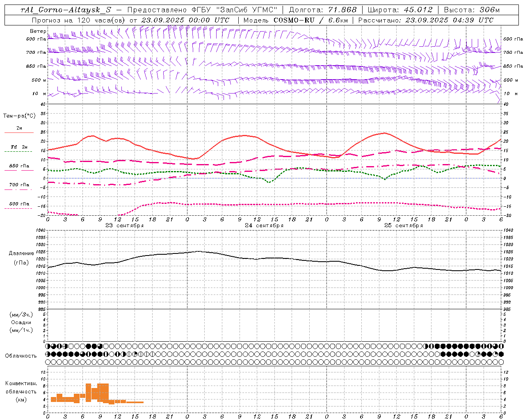
Task: Click the pink dotted 500 гПа temperature legend line
Action: [x=18, y=208]
